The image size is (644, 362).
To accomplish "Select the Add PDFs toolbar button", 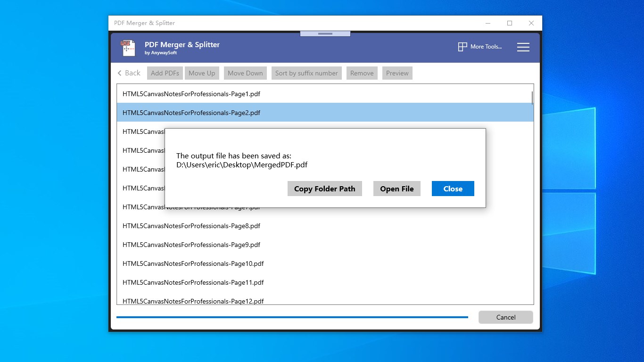I will (165, 73).
